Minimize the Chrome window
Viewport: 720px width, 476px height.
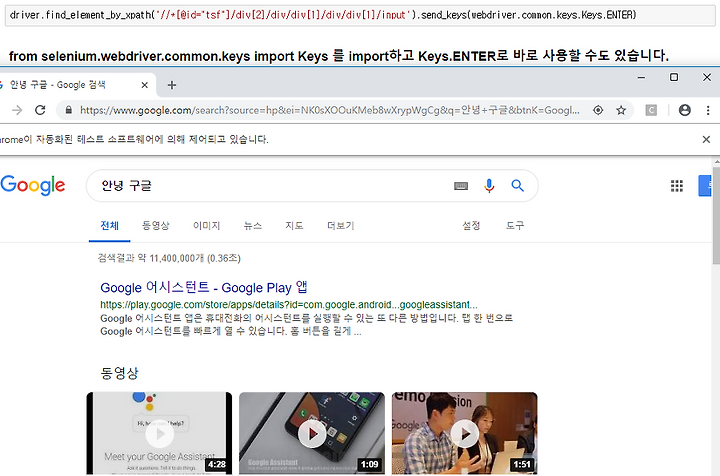click(x=641, y=78)
